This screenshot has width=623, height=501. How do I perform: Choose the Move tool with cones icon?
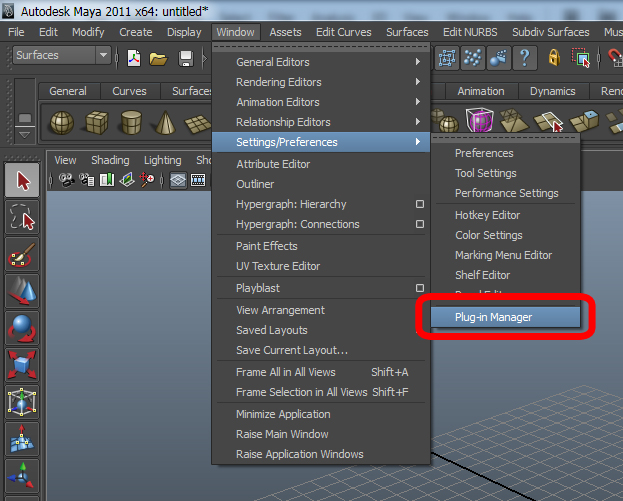(22, 291)
